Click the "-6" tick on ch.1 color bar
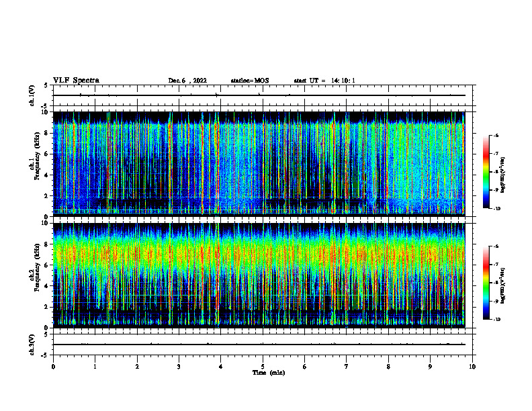 (x=496, y=136)
